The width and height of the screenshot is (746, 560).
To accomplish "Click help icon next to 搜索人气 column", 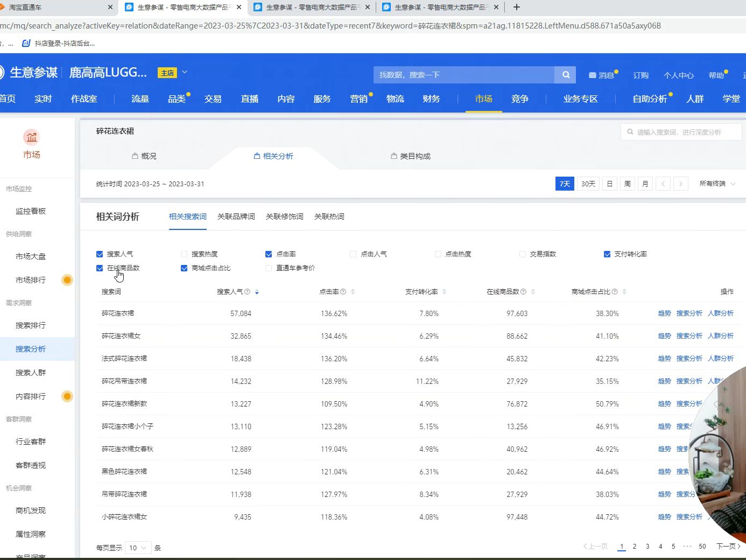I will [247, 292].
